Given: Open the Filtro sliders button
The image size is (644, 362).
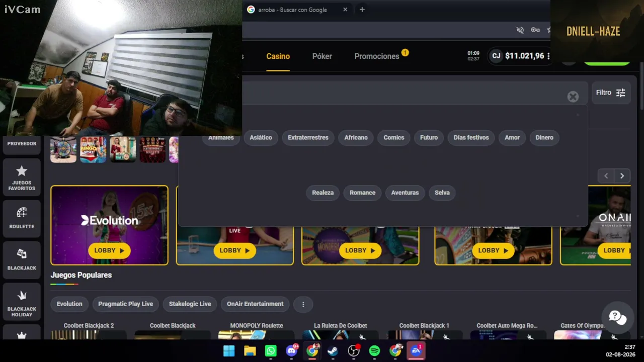Looking at the screenshot, I should pos(610,93).
